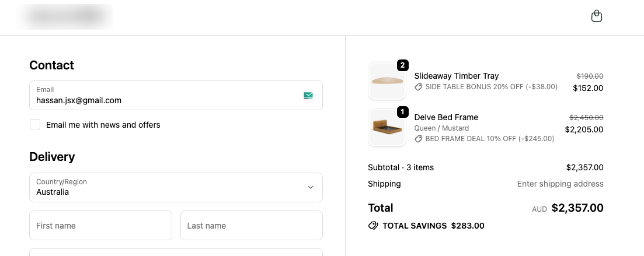Click the Slideaway Timber Tray thumbnail

point(387,81)
